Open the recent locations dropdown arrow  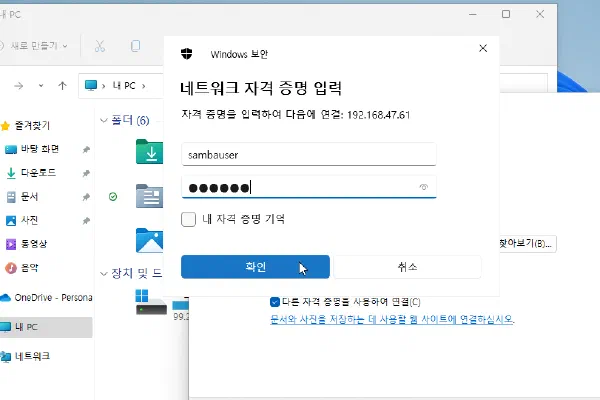click(41, 86)
